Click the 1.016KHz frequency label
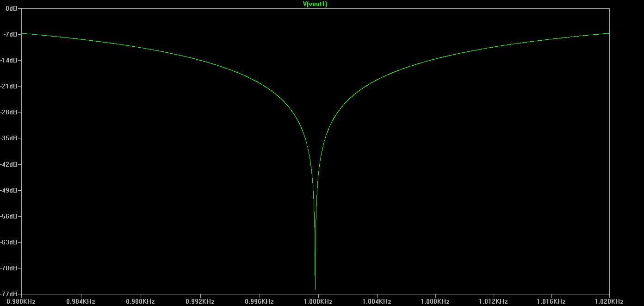 551,301
